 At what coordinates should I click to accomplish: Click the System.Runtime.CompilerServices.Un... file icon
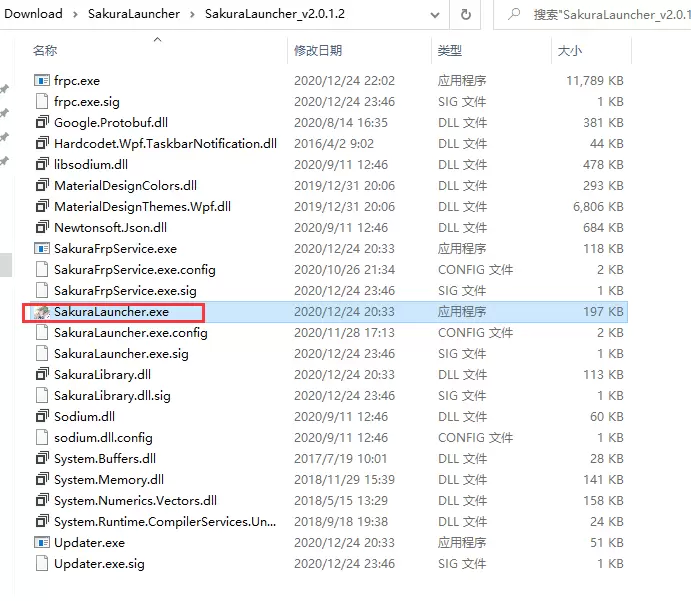(x=42, y=522)
